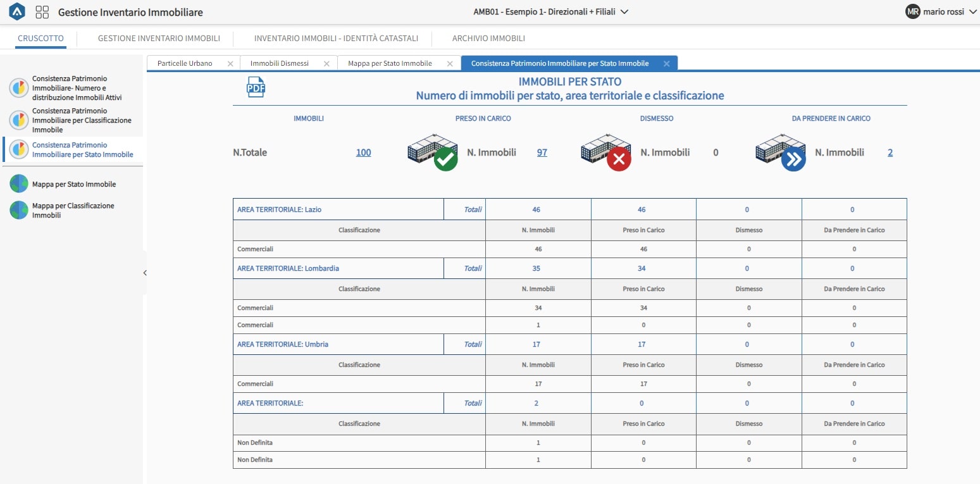Close the Immobili Dismessi tab
The width and height of the screenshot is (980, 484).
click(326, 63)
